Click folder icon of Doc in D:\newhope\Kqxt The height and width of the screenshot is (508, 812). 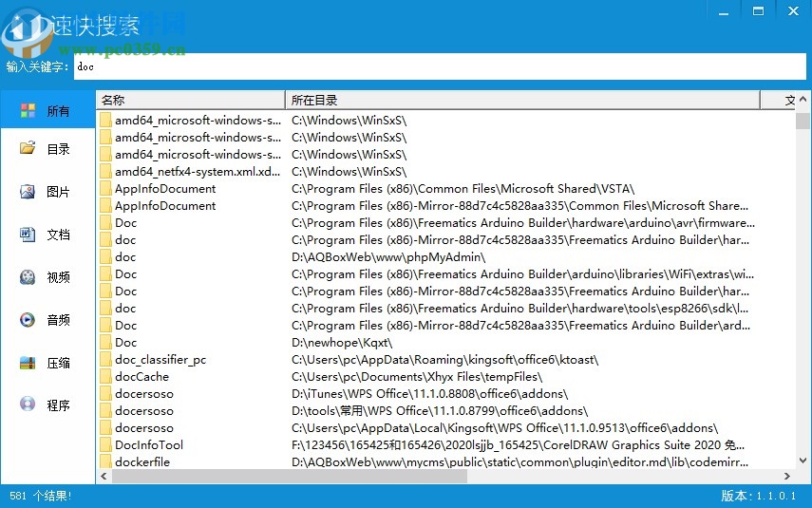105,342
